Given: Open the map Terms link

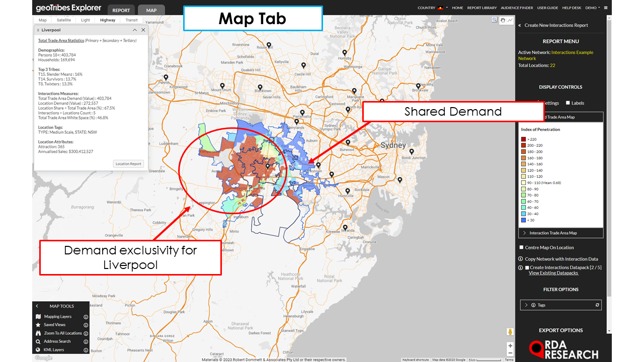Looking at the screenshot, I should click(x=509, y=359).
